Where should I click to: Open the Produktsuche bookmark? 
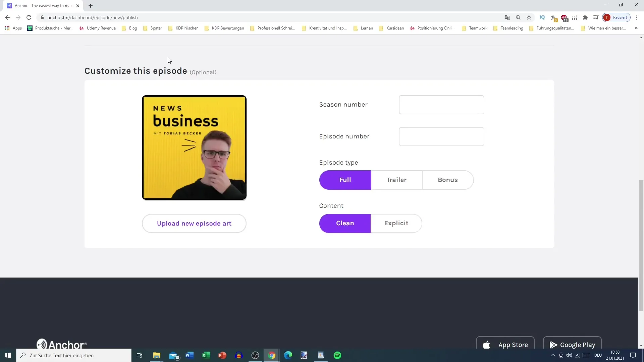[50, 28]
